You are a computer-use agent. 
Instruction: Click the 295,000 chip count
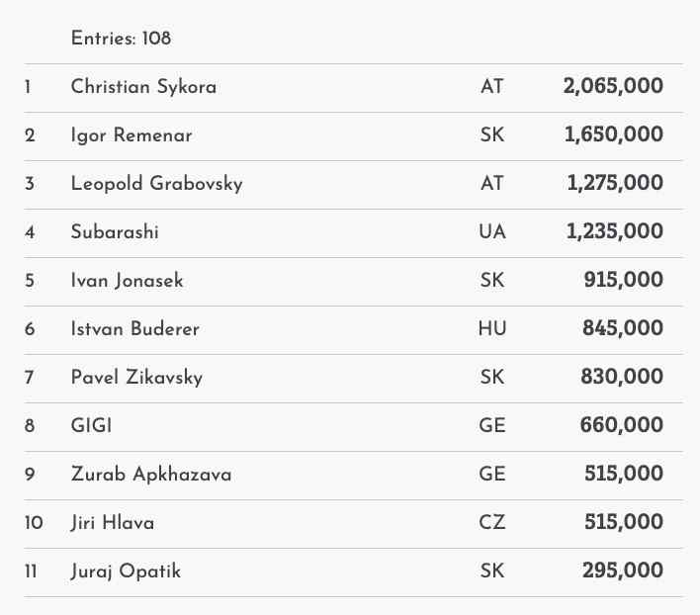pyautogui.click(x=622, y=571)
